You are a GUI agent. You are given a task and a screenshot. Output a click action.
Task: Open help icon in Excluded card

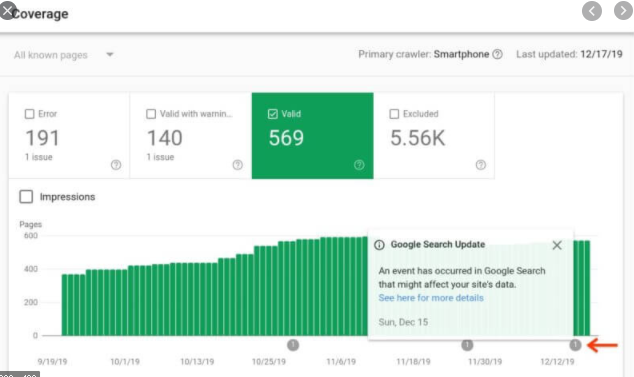pos(481,165)
